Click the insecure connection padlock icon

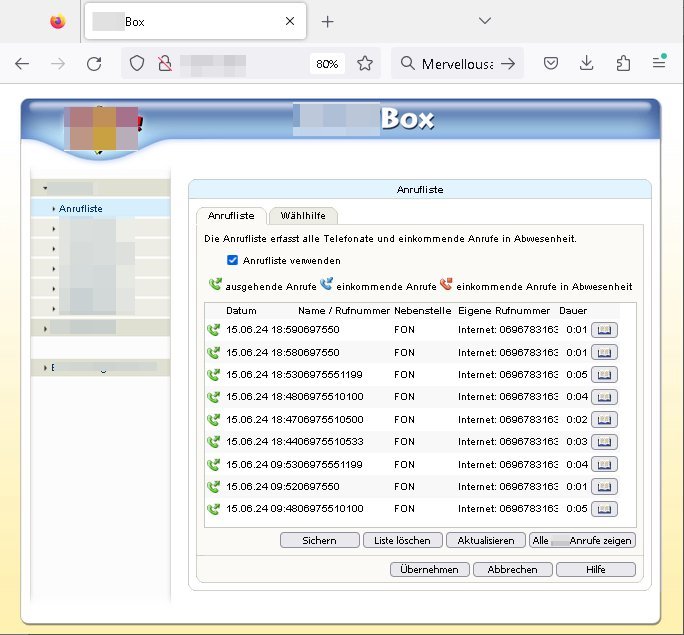point(165,64)
